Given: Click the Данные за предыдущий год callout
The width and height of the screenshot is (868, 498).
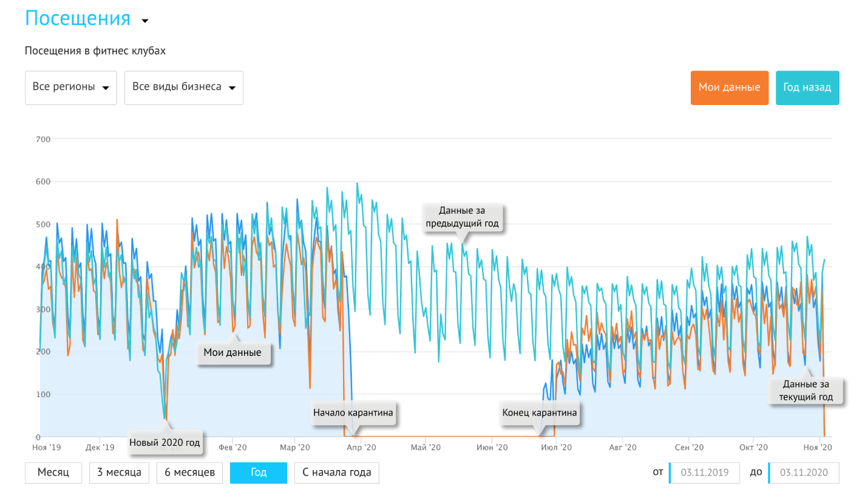Looking at the screenshot, I should 462,217.
